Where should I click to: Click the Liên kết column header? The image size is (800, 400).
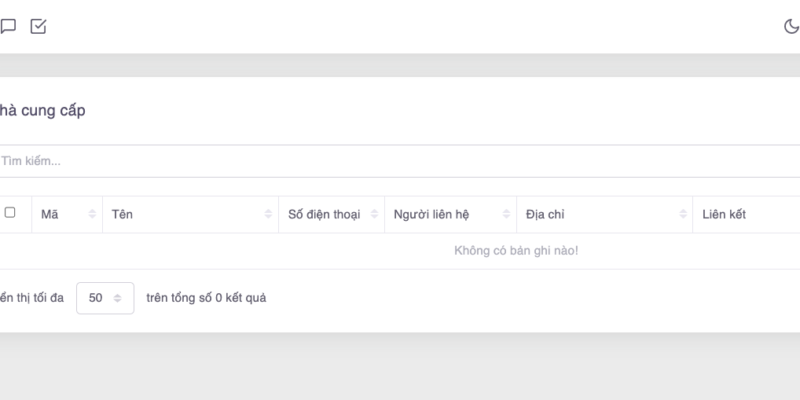[724, 215]
